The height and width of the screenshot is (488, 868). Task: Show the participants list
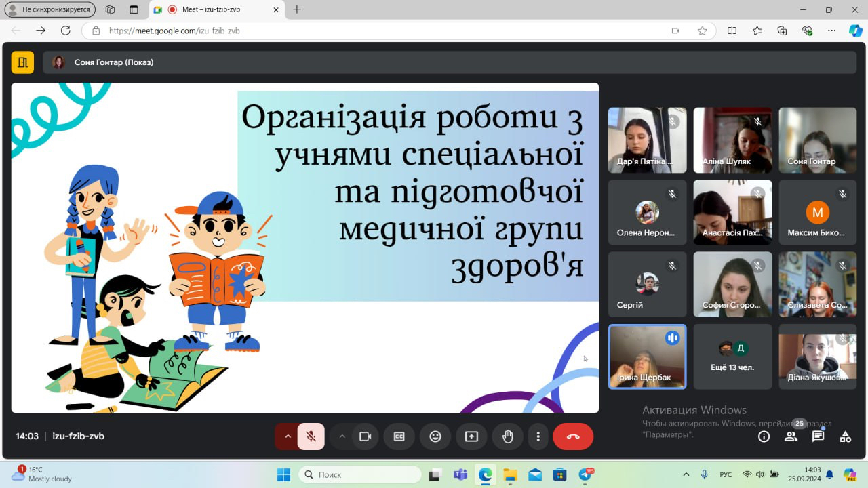pyautogui.click(x=791, y=436)
